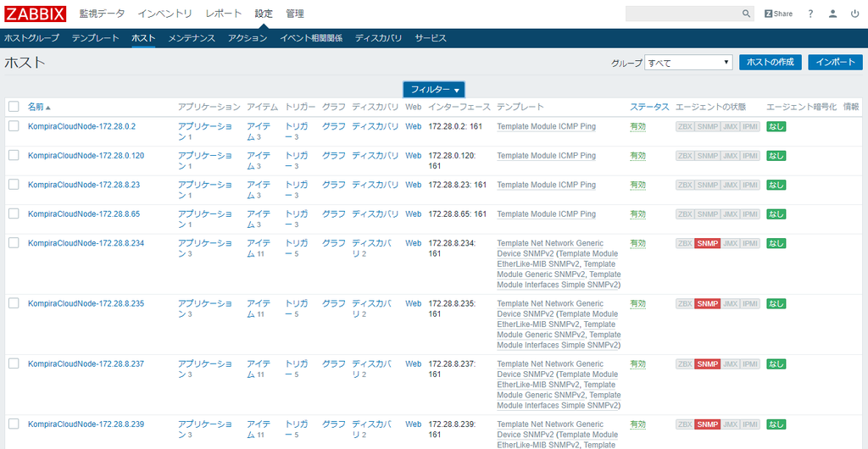Open the 管理 menu
Viewport: 868px width, 449px height.
click(295, 14)
